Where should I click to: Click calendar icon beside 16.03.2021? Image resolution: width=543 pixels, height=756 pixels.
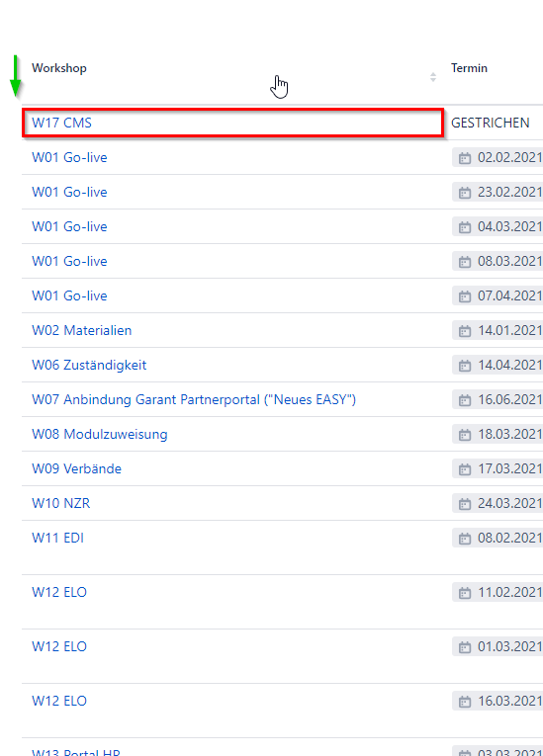tap(465, 702)
